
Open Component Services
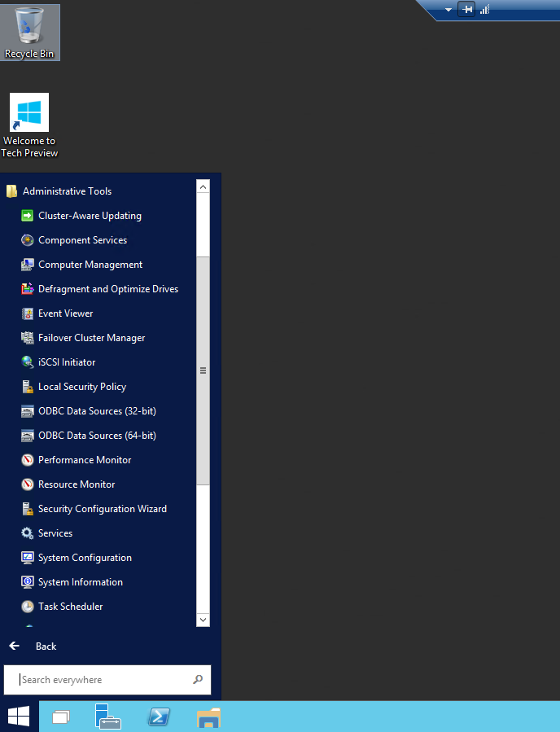coord(82,240)
